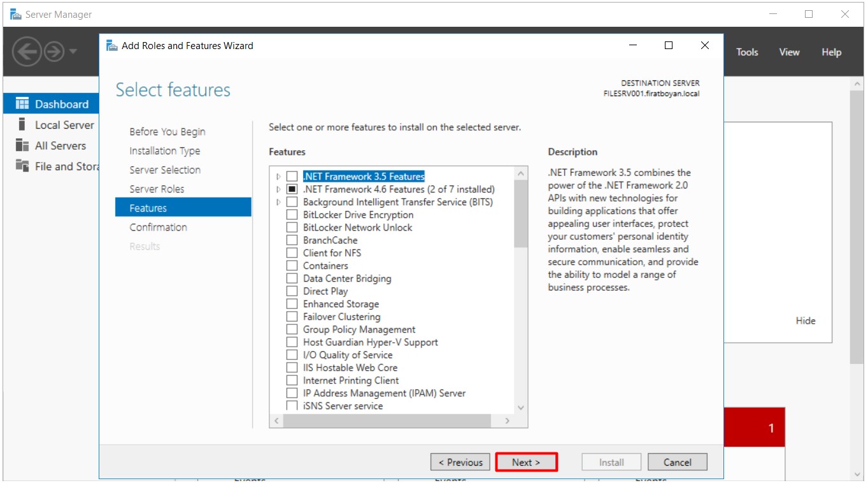The height and width of the screenshot is (483, 868).
Task: Click Server Manager window scroll down arrow
Action: click(x=857, y=474)
